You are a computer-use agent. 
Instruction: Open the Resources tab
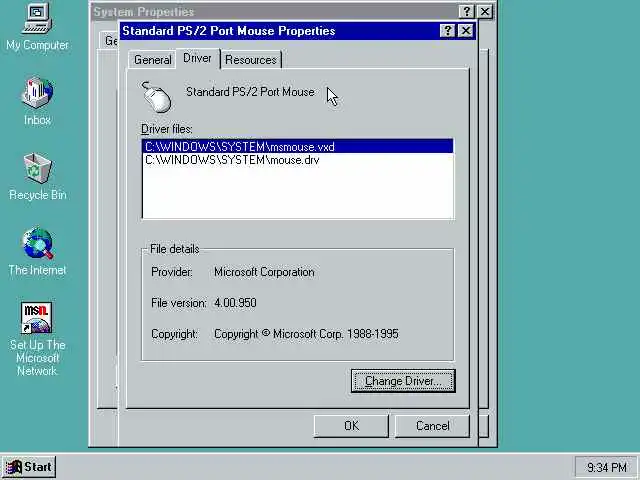click(x=251, y=60)
